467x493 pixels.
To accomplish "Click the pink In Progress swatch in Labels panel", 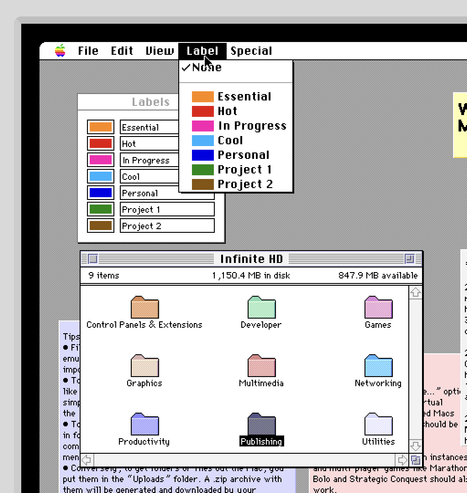I will pos(101,160).
